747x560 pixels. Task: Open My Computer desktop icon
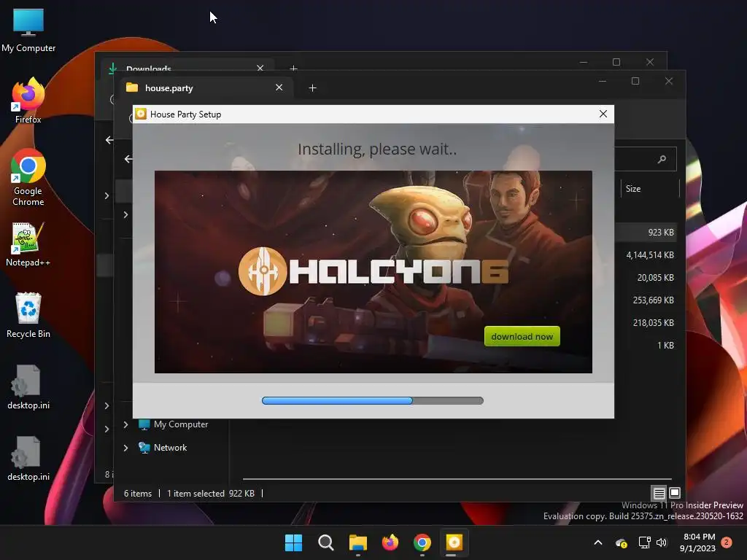point(28,30)
